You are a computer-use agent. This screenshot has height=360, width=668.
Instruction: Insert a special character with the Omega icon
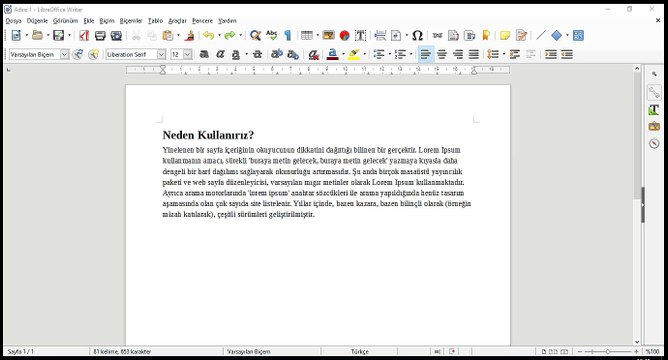(x=418, y=35)
